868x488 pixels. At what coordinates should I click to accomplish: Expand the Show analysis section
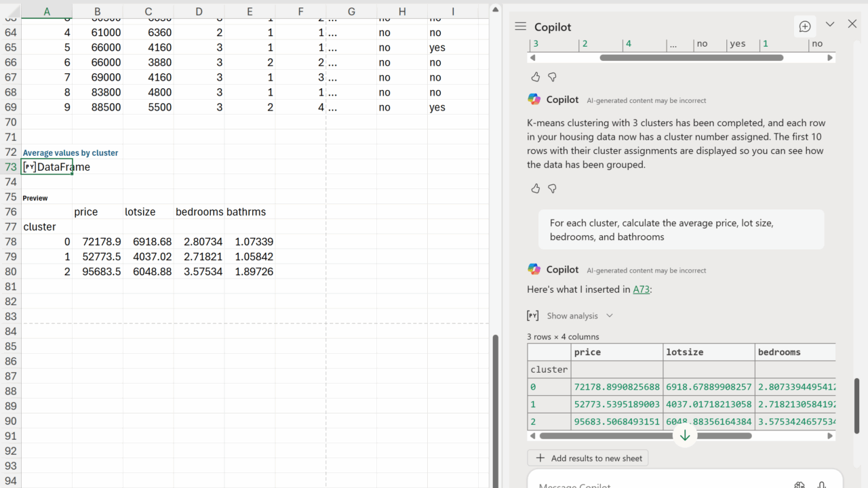pyautogui.click(x=580, y=316)
